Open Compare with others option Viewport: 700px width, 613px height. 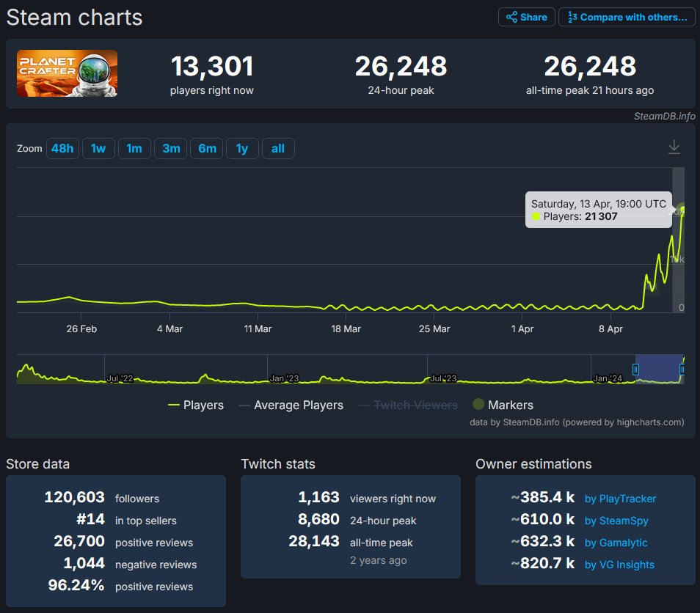coord(627,17)
